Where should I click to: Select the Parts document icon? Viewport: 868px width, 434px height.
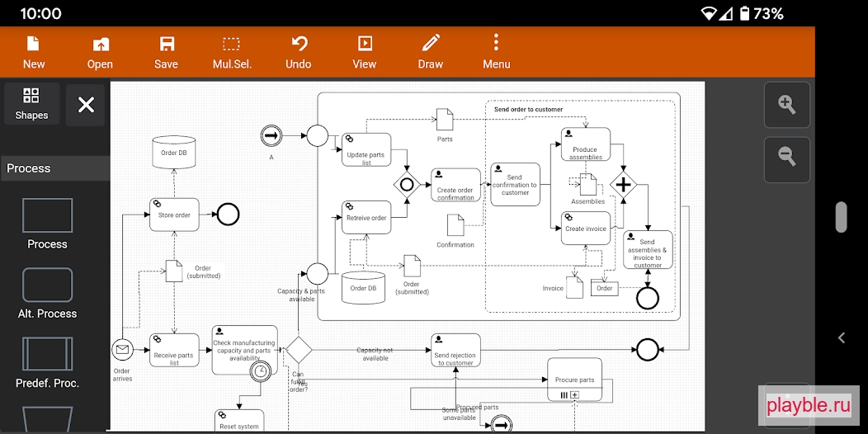point(445,120)
